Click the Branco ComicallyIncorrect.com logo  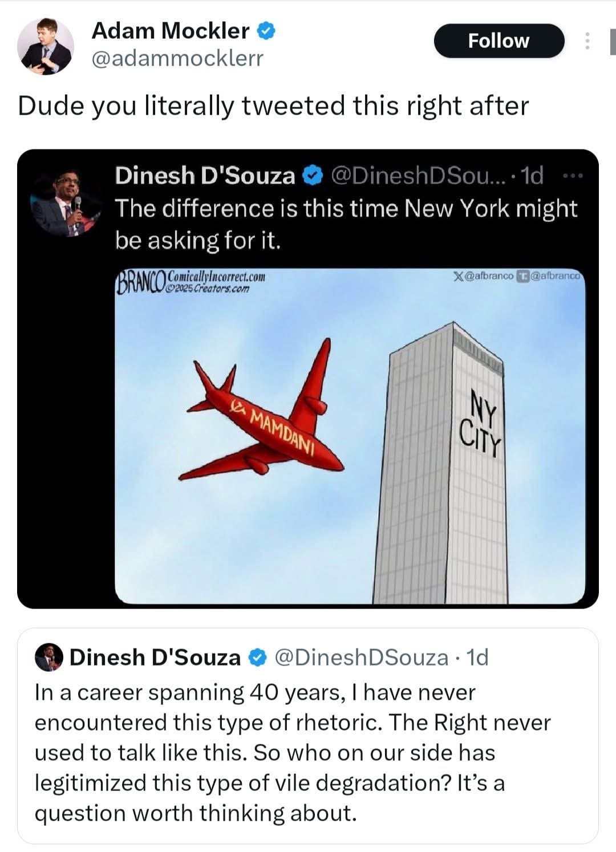coord(191,281)
